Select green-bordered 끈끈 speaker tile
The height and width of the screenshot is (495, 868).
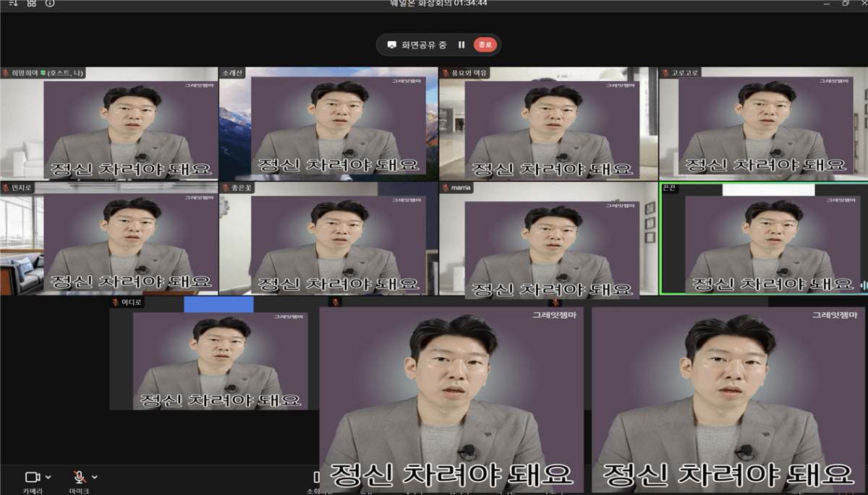[x=764, y=238]
